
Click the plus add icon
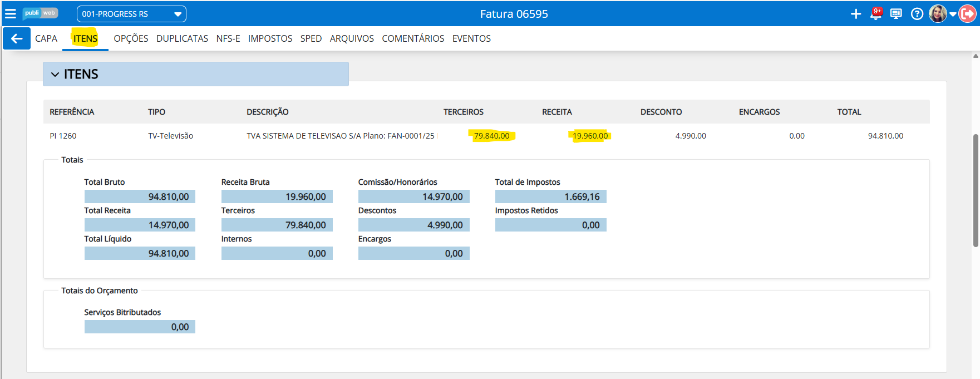(x=856, y=14)
